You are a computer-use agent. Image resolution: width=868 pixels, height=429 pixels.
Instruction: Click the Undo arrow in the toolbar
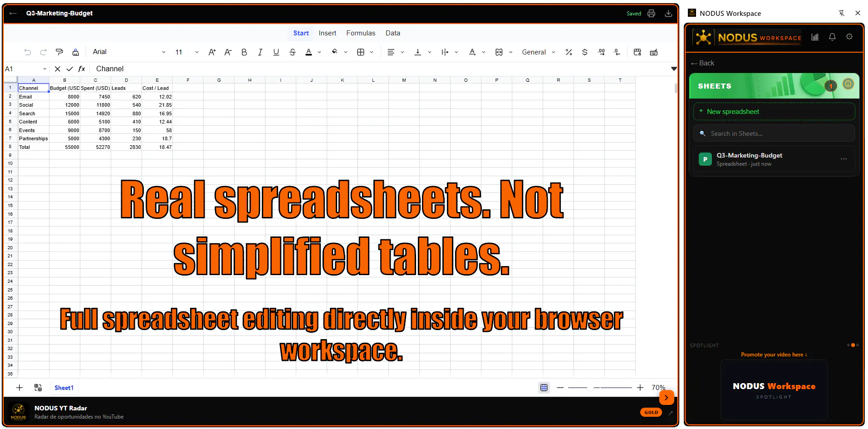point(28,52)
